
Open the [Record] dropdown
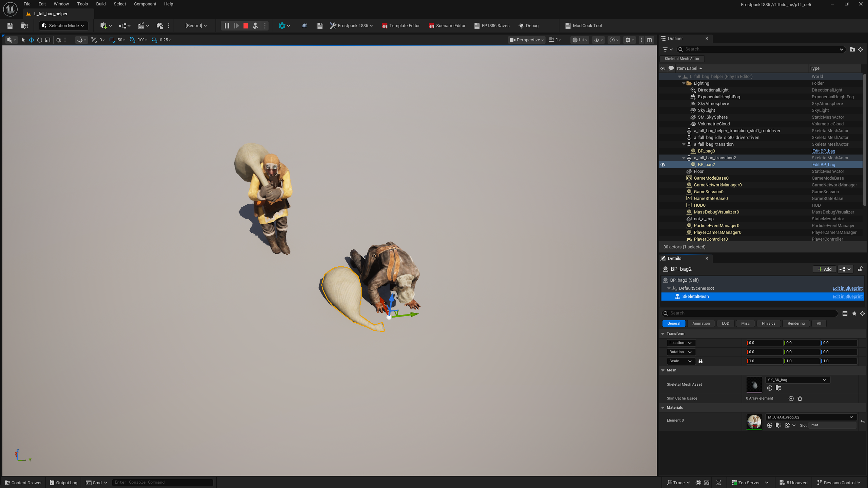[196, 26]
